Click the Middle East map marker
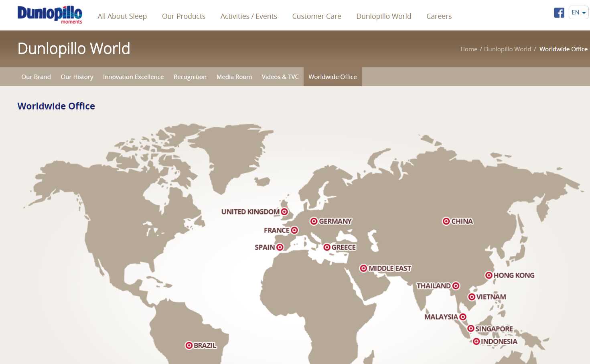Image resolution: width=590 pixels, height=364 pixels. (363, 268)
